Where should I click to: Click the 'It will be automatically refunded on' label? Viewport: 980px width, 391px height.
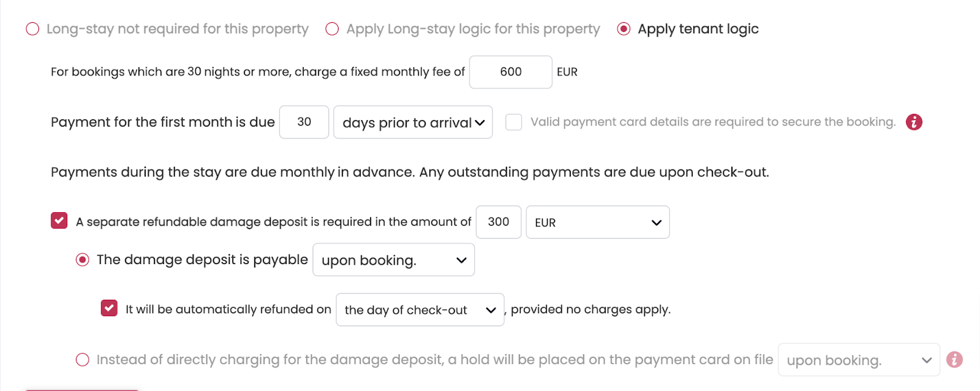coord(228,309)
